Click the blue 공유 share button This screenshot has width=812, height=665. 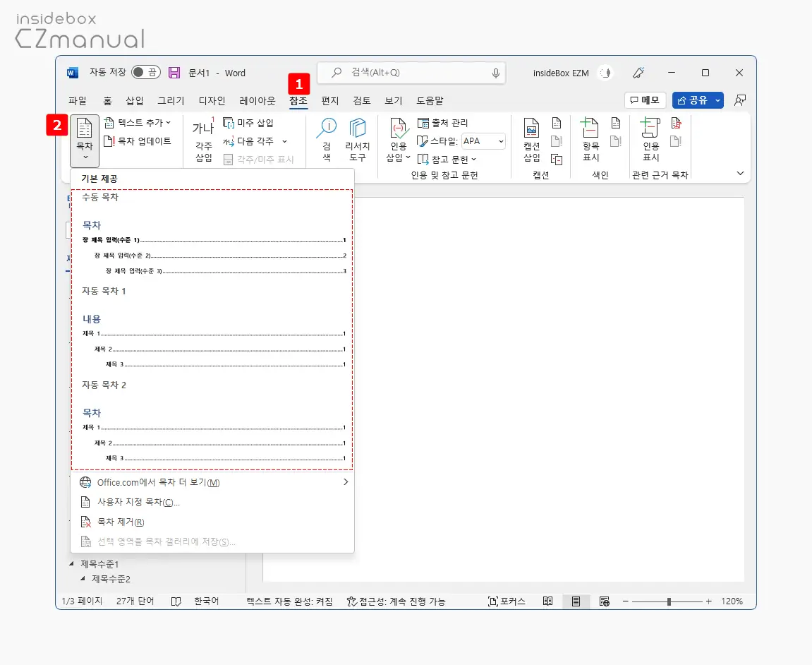(x=692, y=100)
